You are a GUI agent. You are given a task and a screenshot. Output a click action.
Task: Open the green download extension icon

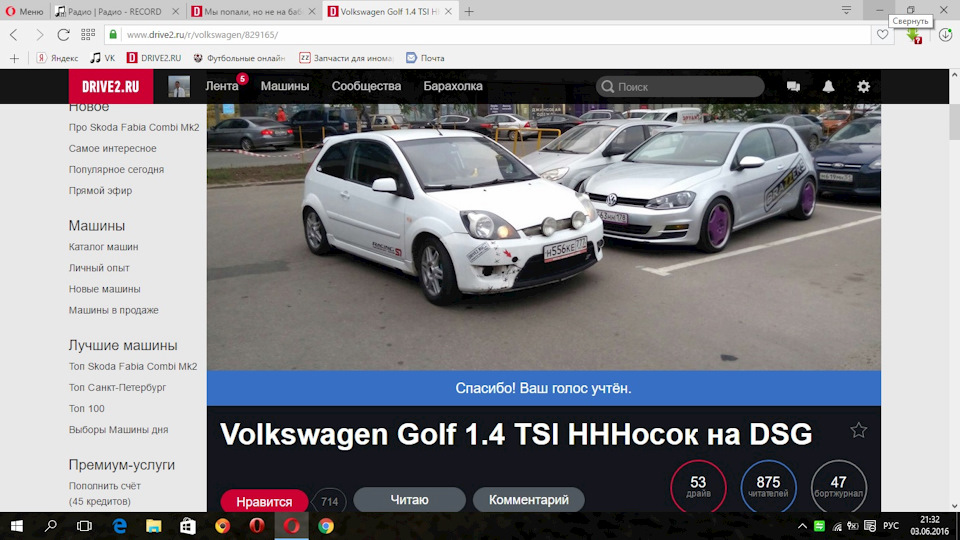coord(914,36)
